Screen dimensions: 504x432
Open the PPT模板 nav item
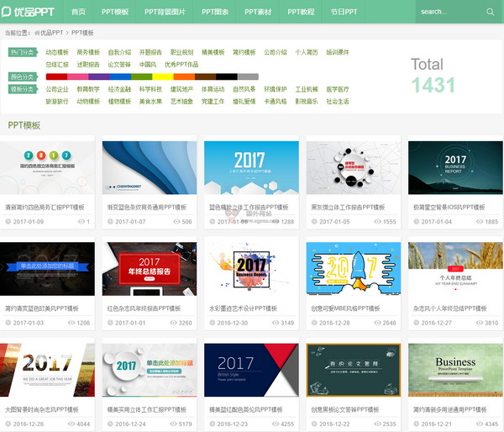click(115, 12)
